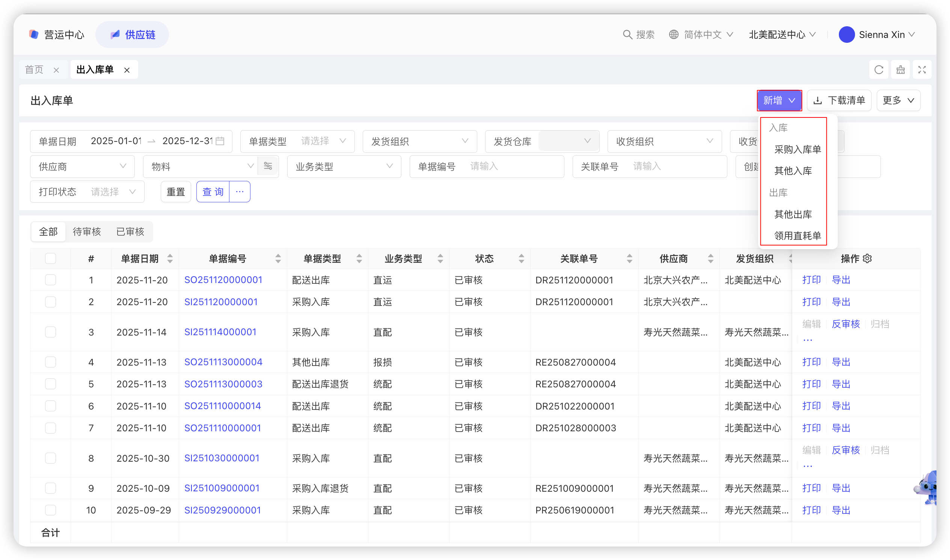Switch to the 待审核 tab

coord(87,232)
